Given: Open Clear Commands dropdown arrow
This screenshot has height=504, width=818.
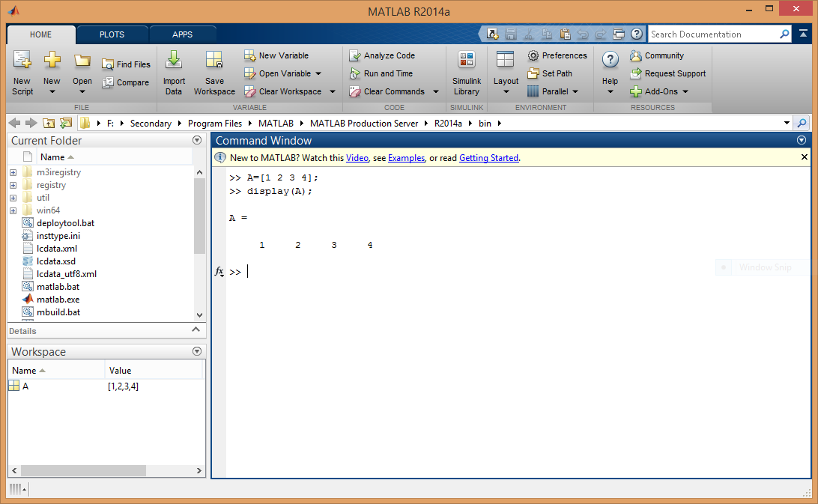Looking at the screenshot, I should pyautogui.click(x=436, y=92).
